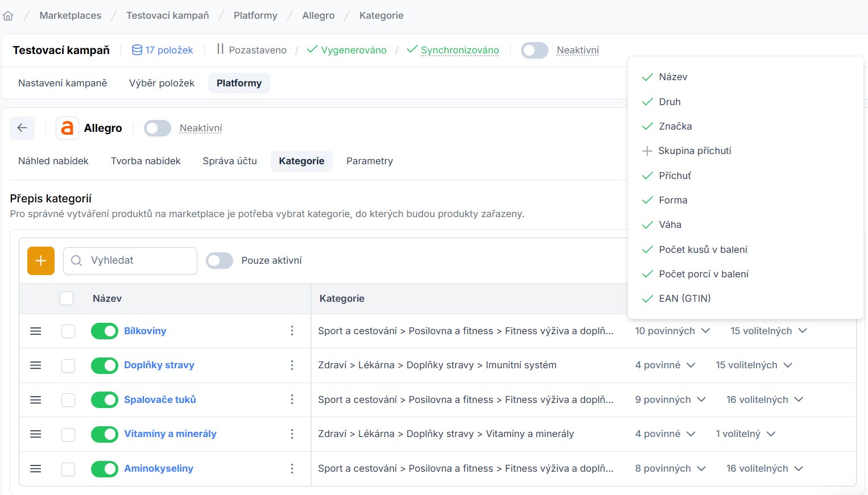Open the Bílkoviny category link
868x495 pixels.
pyautogui.click(x=145, y=331)
